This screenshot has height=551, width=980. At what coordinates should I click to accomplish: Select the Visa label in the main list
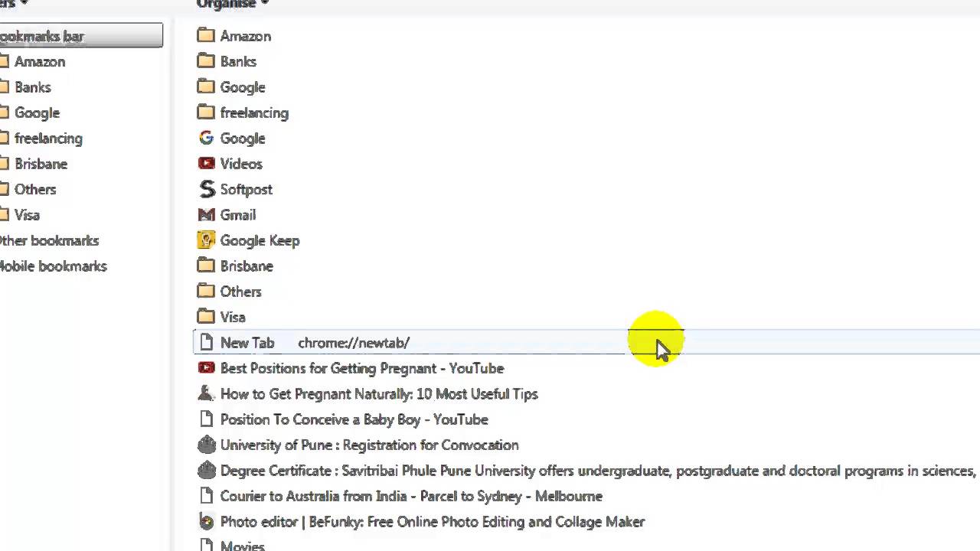point(233,318)
